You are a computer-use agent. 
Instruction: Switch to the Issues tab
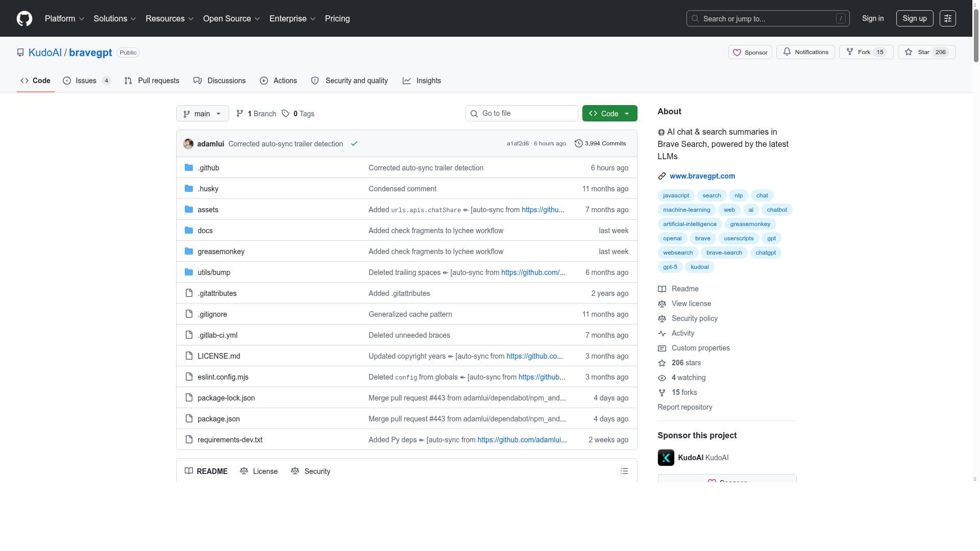tap(86, 81)
